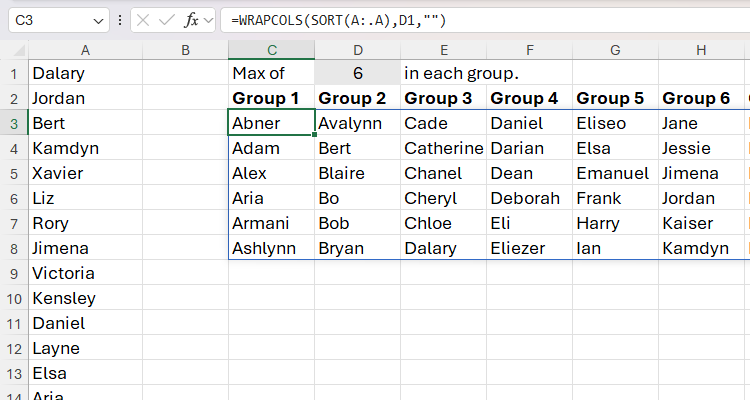Image resolution: width=750 pixels, height=400 pixels.
Task: Select column A by its header
Action: 85,50
